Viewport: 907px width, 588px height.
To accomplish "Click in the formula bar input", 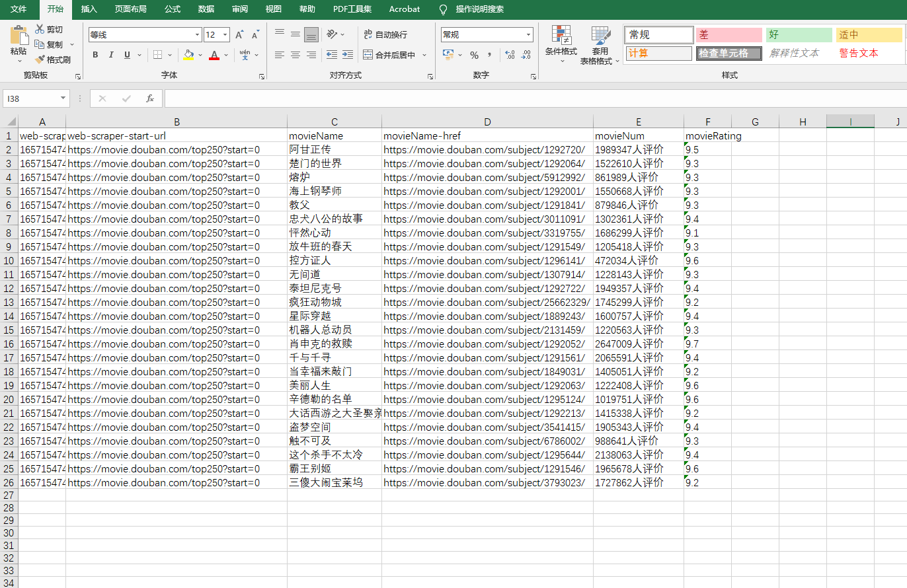I will click(x=534, y=98).
